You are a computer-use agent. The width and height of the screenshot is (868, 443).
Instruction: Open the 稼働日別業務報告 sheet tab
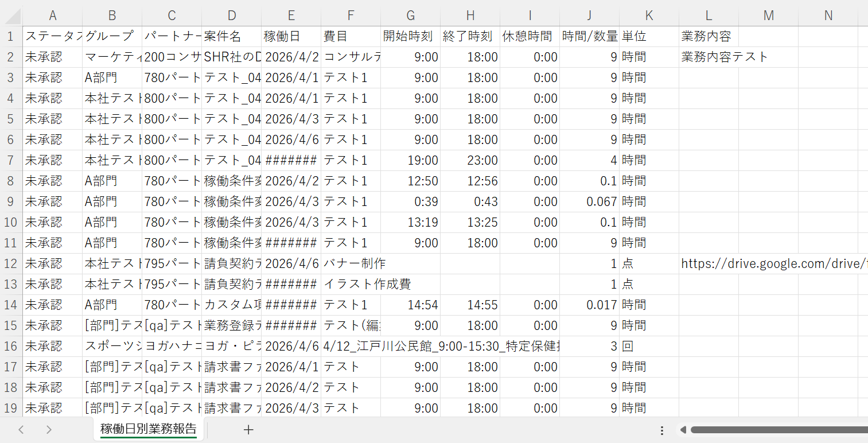148,429
